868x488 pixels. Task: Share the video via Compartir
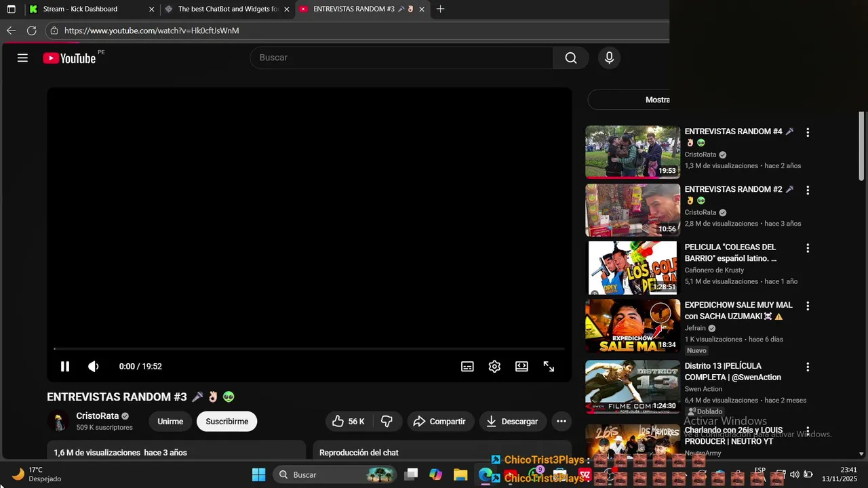click(x=439, y=421)
